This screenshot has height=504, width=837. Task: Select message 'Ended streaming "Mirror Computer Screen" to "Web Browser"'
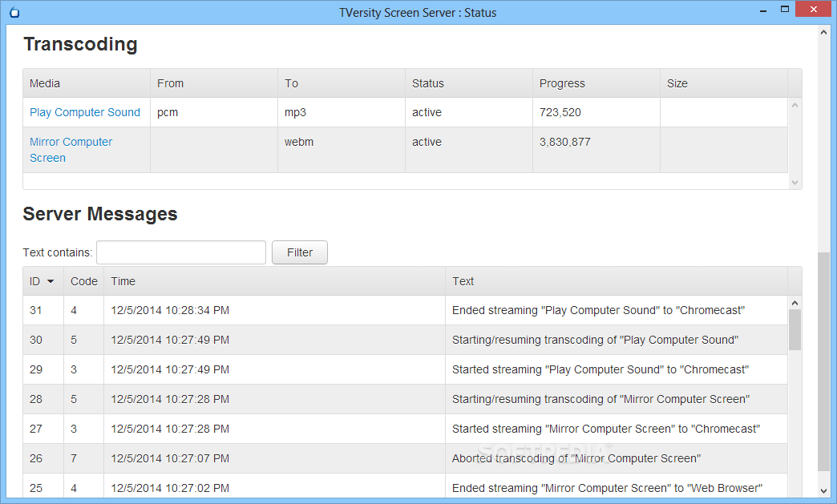(608, 488)
